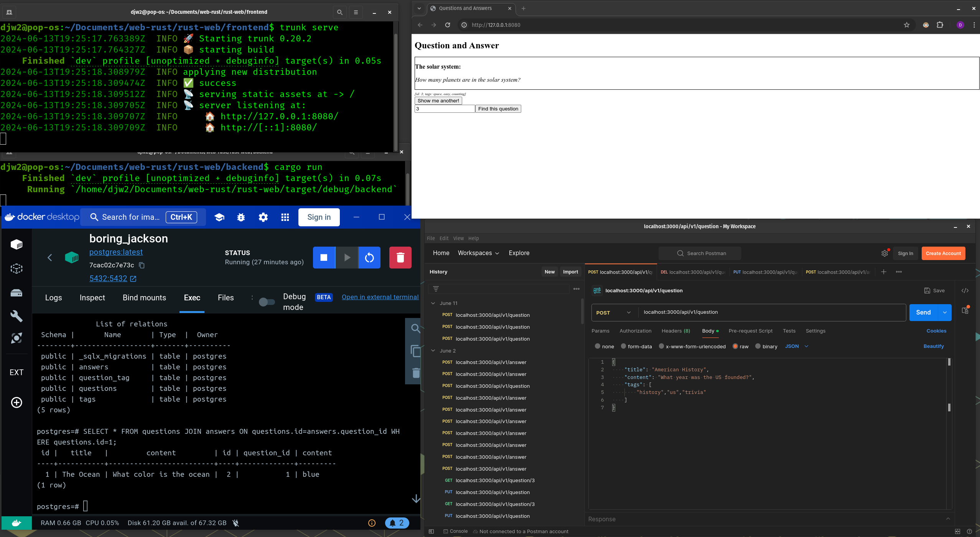Restart the boring_jackson container
Screen dimensions: 980x537
click(x=369, y=257)
